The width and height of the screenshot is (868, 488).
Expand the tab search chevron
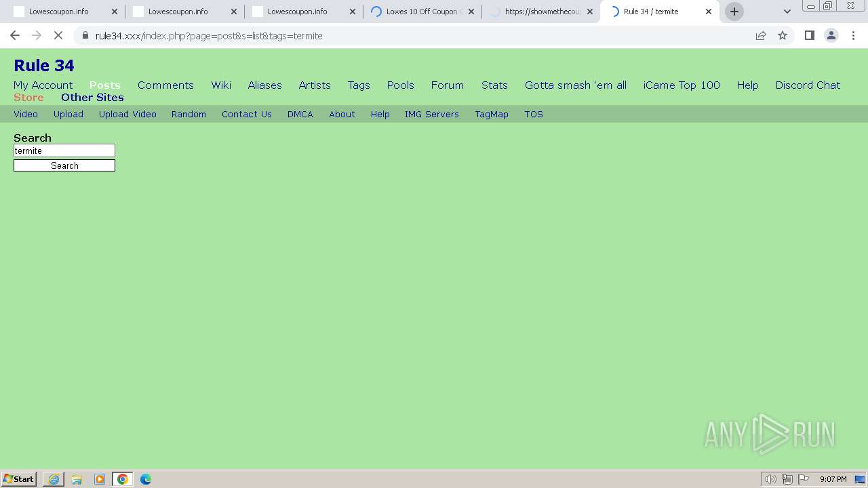[x=787, y=12]
